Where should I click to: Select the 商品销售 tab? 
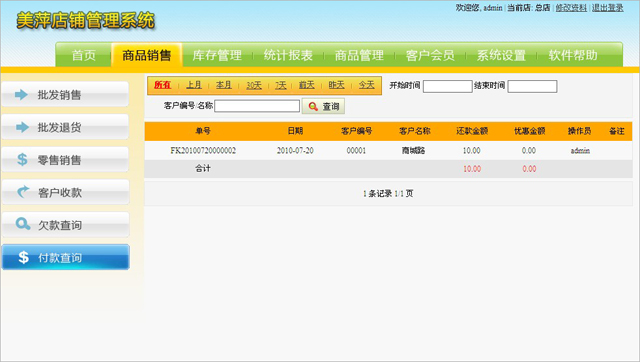click(x=147, y=55)
